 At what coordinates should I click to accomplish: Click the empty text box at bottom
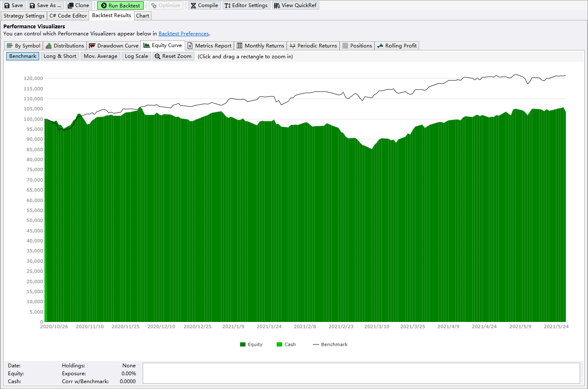click(x=361, y=373)
